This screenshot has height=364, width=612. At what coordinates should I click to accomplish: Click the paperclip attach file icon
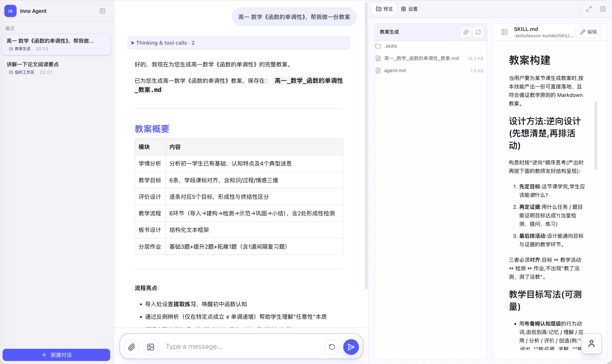click(132, 347)
